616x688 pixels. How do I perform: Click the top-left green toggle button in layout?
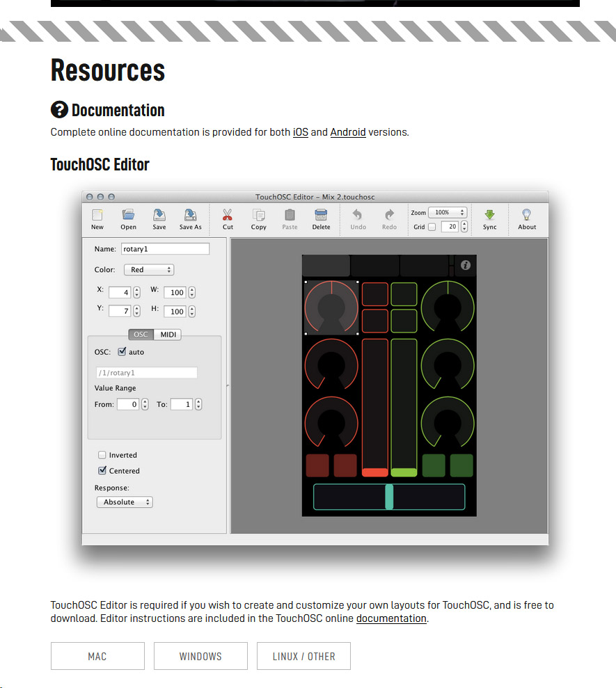[404, 294]
